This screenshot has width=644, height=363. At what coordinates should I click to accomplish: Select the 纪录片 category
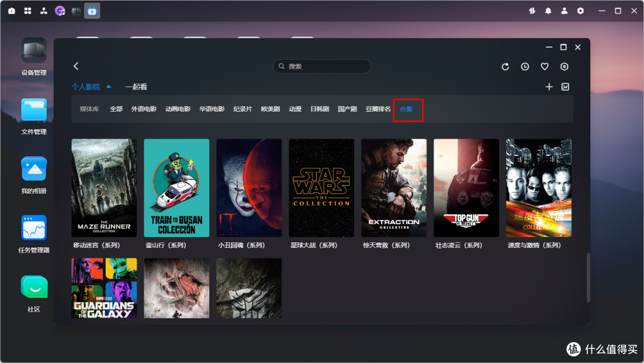click(243, 109)
